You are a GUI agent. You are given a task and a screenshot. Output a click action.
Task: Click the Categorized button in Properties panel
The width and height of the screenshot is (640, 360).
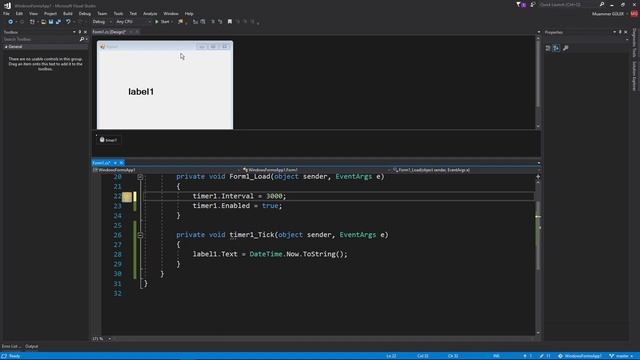pos(548,48)
